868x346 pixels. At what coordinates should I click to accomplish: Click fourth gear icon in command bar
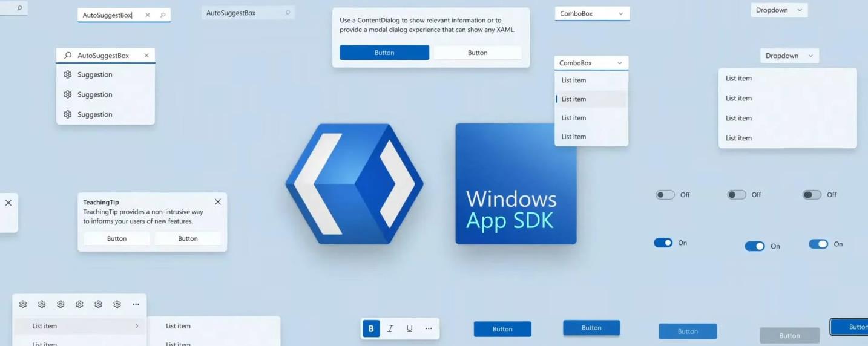[79, 304]
